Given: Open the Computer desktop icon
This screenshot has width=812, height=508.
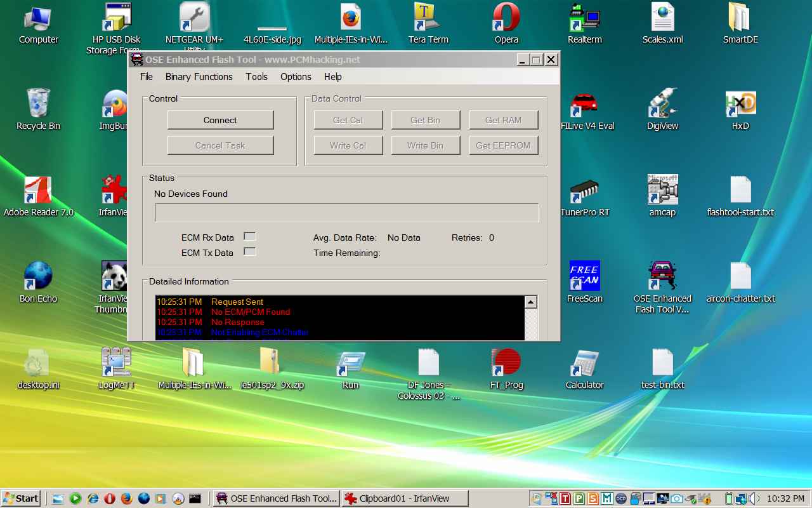Looking at the screenshot, I should (x=38, y=25).
